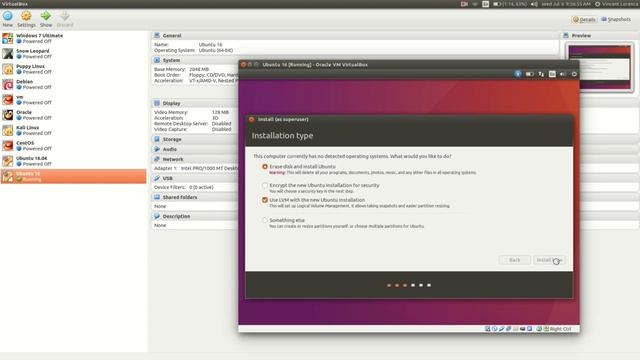Open keyboard layout indicator in host top bar
640x360 pixels.
pyautogui.click(x=485, y=4)
